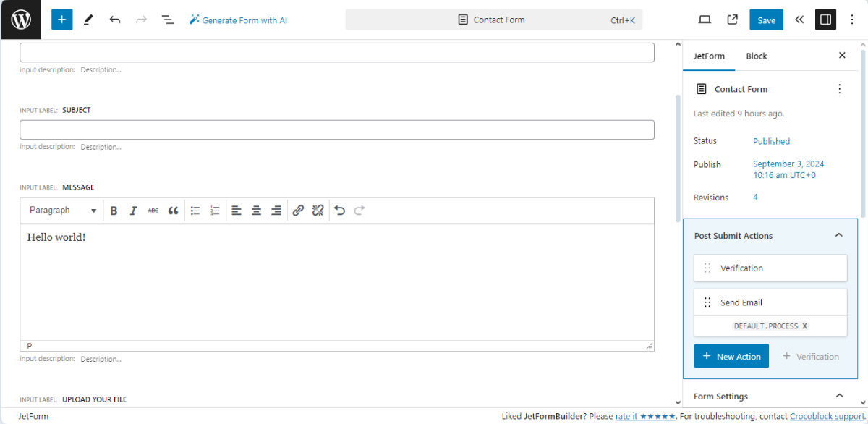Collapse the Post Submit Actions section
The image size is (868, 424).
pyautogui.click(x=838, y=235)
